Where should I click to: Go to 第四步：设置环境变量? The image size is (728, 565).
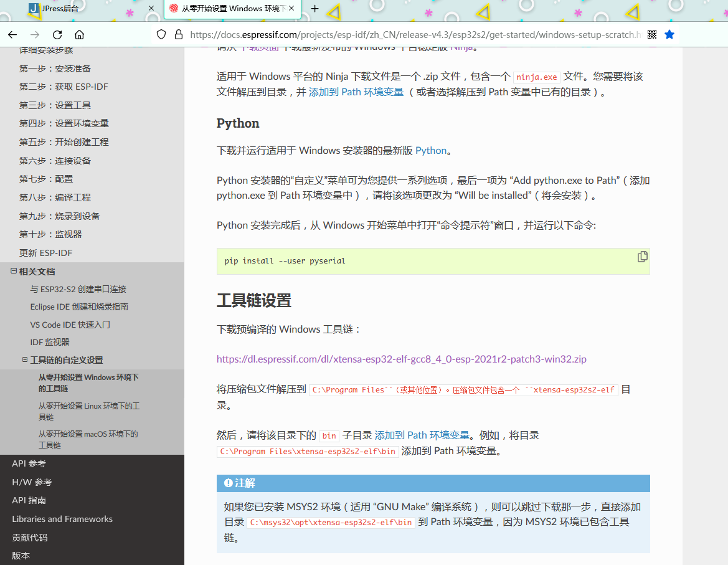[x=64, y=123]
